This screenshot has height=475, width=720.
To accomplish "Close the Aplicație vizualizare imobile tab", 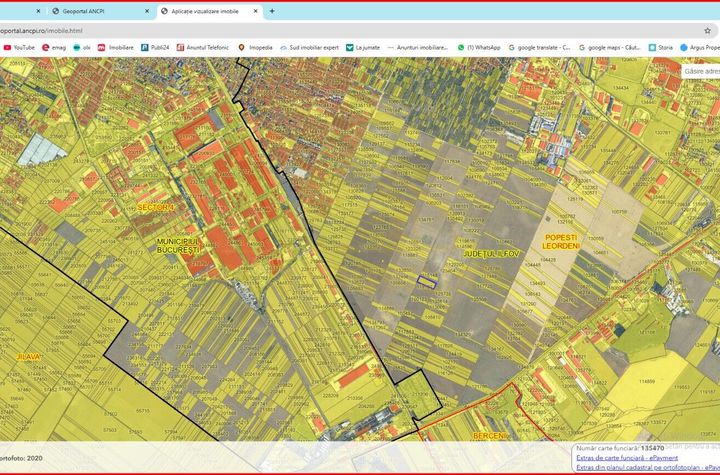I will [256, 11].
